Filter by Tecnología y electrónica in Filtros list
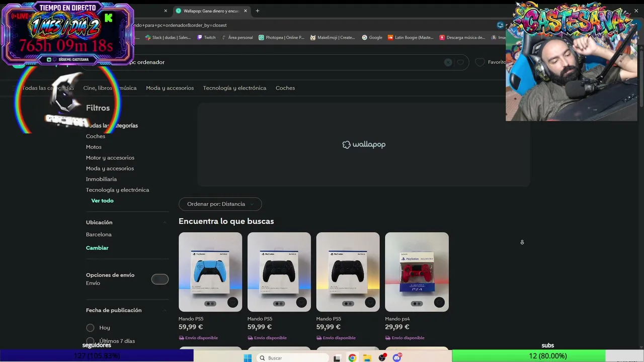 [117, 190]
